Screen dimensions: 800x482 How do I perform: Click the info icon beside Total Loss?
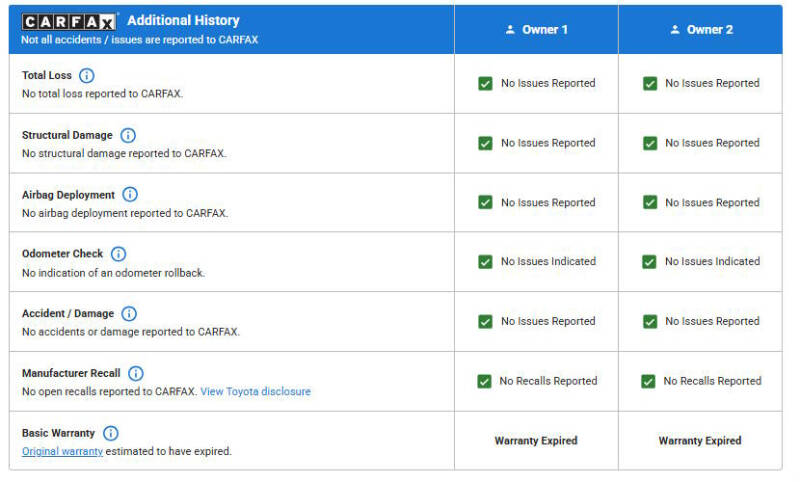click(x=86, y=76)
